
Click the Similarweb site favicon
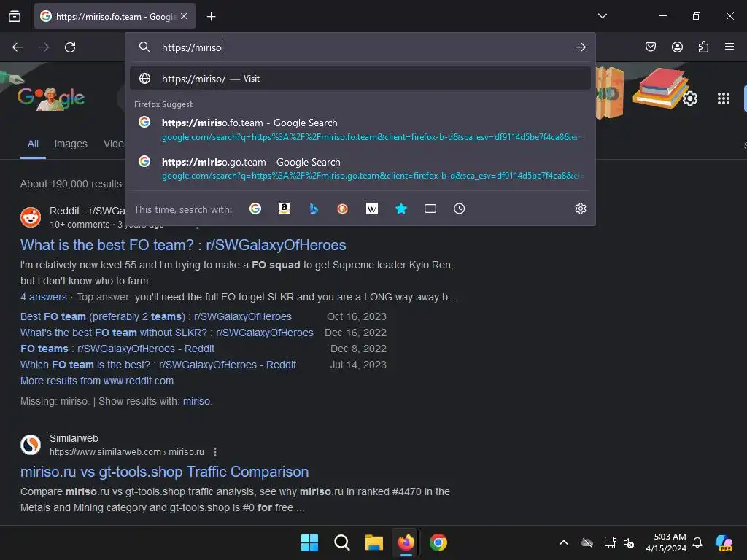point(31,445)
